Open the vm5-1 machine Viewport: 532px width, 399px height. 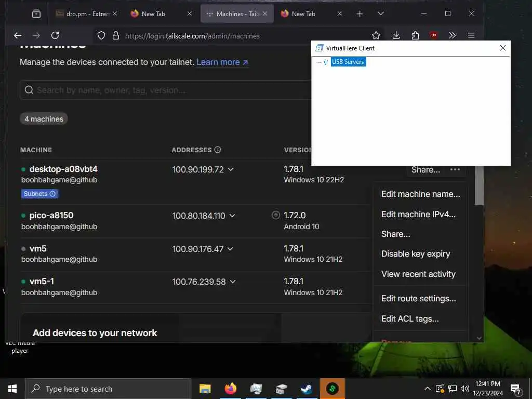click(x=42, y=281)
